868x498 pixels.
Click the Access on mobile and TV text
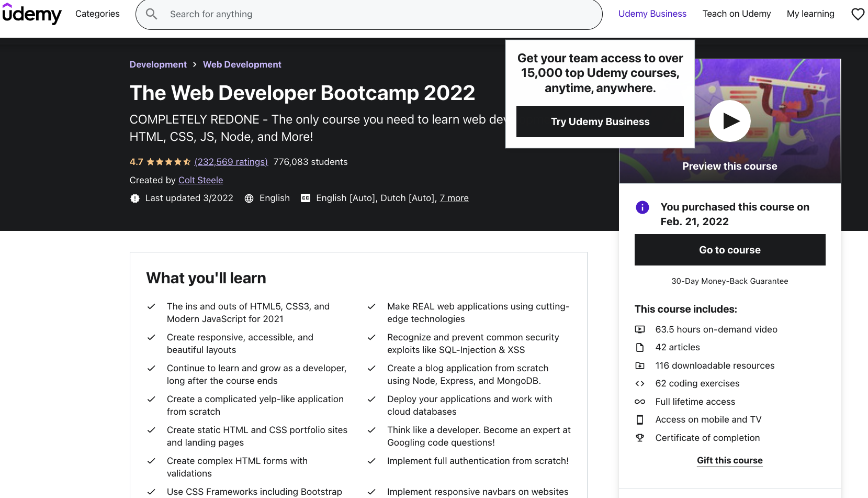coord(708,419)
